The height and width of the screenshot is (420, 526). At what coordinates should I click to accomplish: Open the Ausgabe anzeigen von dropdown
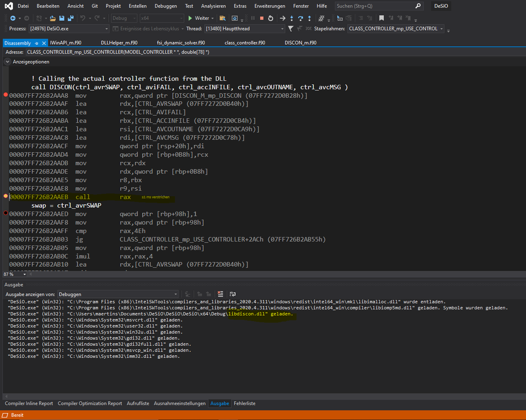[118, 294]
